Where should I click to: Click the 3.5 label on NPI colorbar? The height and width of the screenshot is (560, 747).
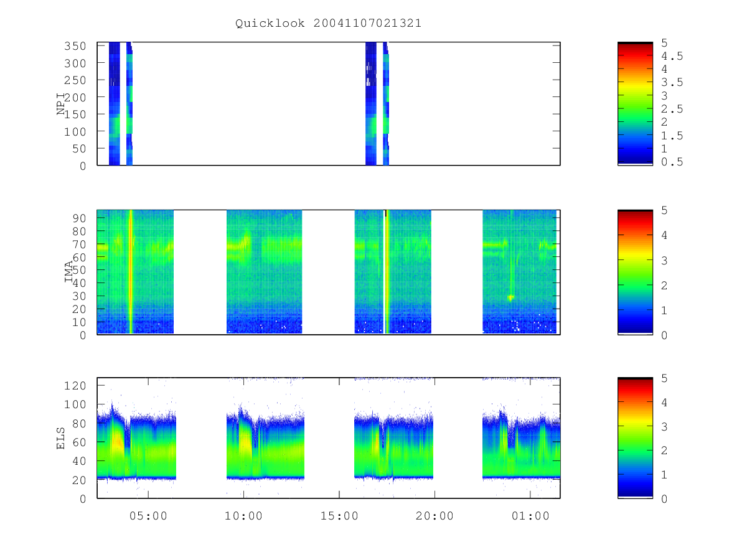[x=672, y=82]
